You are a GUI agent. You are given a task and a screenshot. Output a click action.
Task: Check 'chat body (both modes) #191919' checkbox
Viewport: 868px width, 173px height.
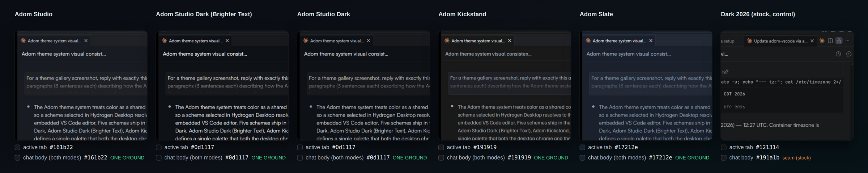[441, 158]
